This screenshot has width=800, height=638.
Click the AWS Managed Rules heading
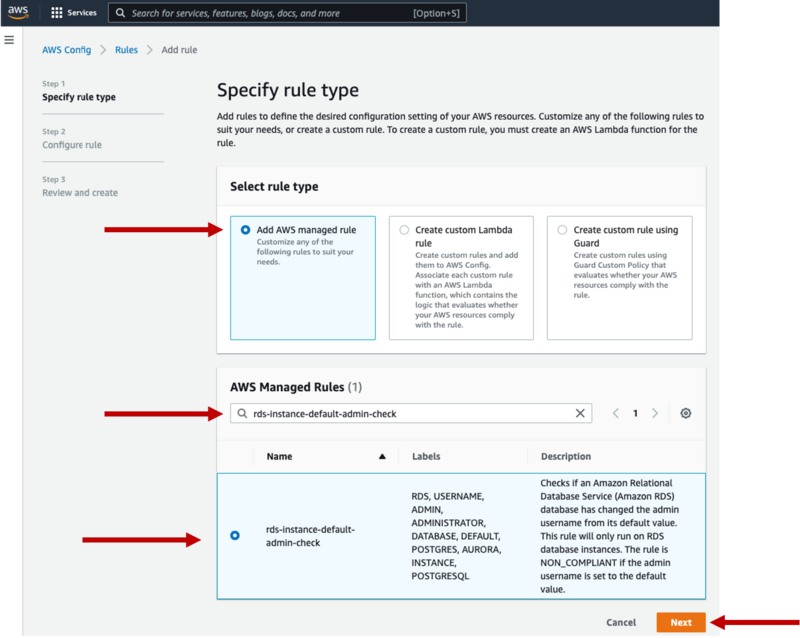[x=296, y=387]
